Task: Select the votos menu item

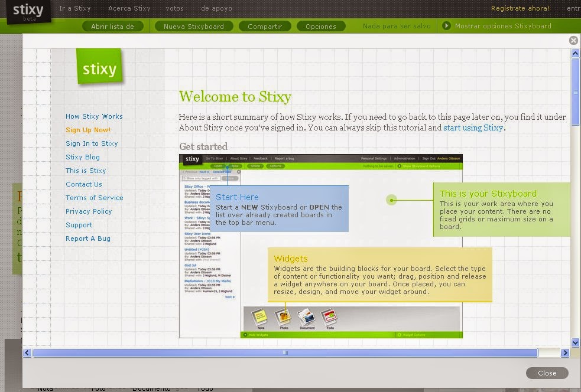Action: pyautogui.click(x=174, y=8)
